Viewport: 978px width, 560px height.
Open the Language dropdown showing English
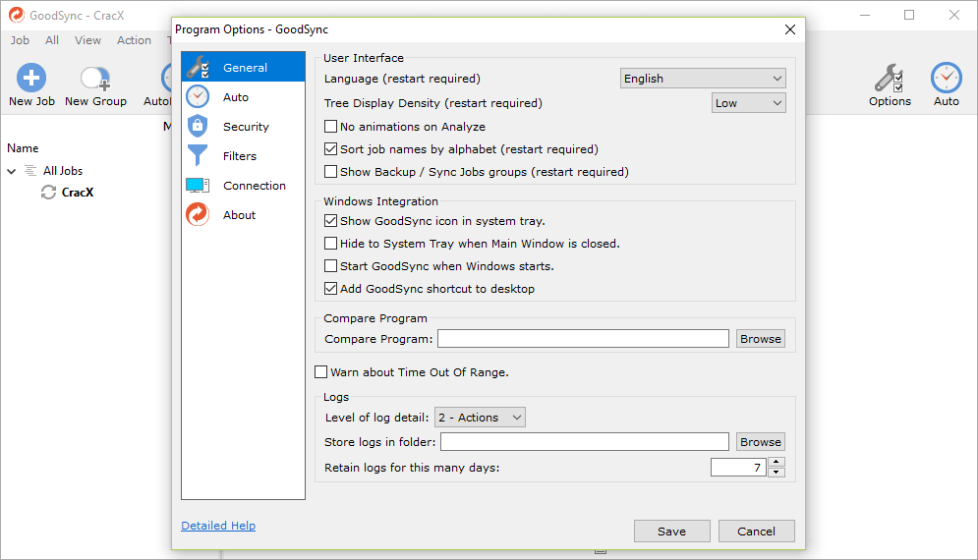[x=703, y=79]
